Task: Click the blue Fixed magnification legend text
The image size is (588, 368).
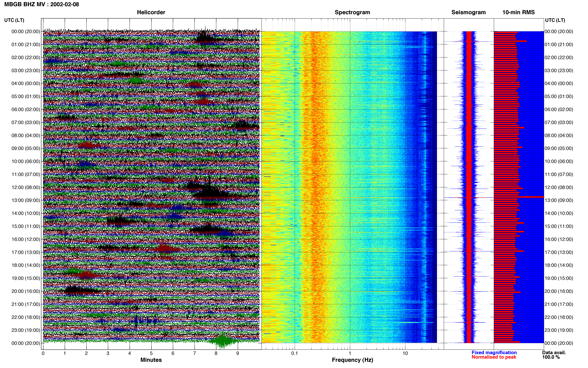Action: [494, 352]
